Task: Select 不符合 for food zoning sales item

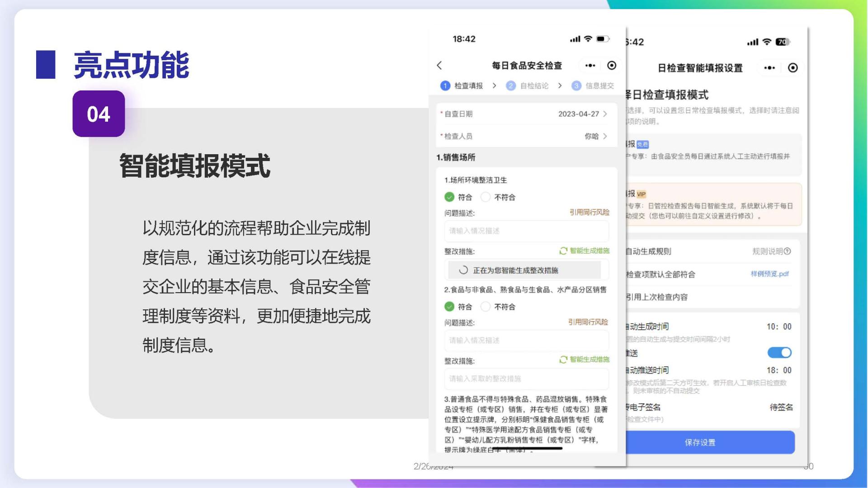Action: tap(486, 307)
